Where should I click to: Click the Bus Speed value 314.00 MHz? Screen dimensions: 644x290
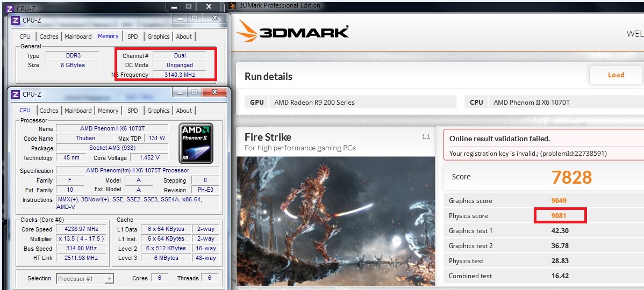pos(81,248)
